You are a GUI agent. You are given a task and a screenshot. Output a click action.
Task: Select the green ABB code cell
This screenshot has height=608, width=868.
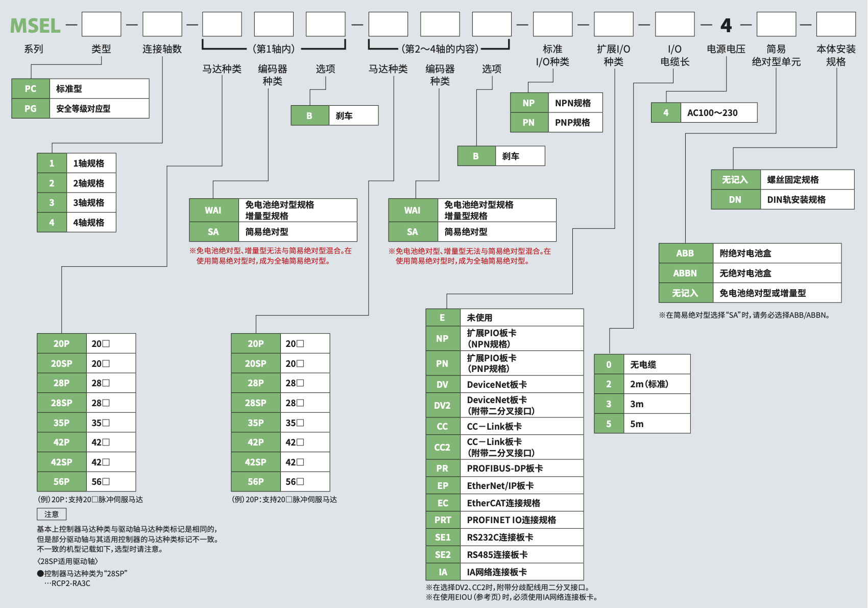[x=685, y=253]
